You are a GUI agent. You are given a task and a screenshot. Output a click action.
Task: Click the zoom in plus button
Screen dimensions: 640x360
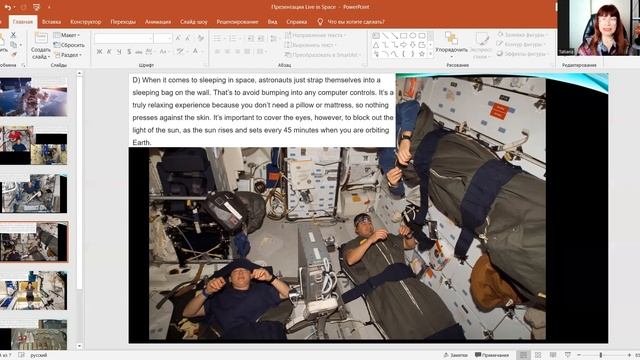(629, 355)
